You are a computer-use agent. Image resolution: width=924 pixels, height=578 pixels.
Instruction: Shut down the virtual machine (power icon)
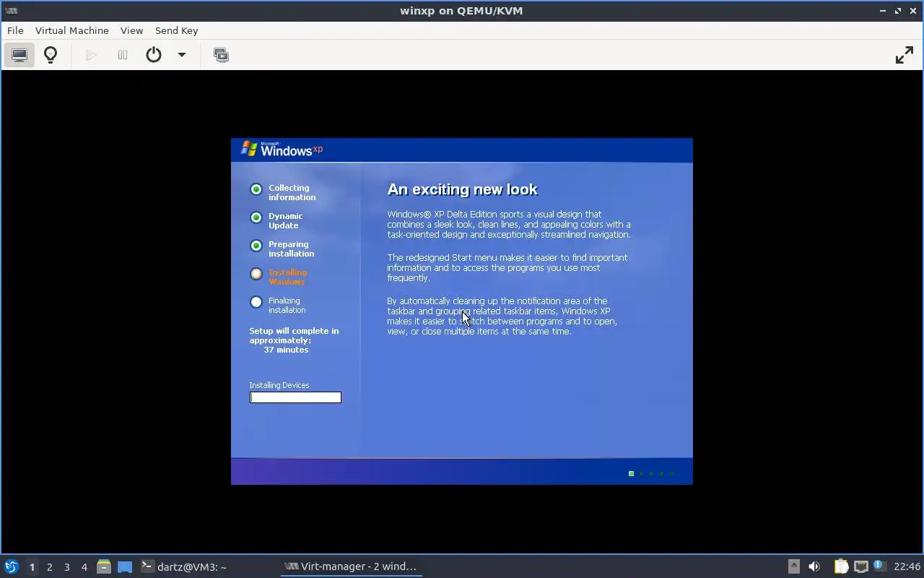click(x=154, y=55)
